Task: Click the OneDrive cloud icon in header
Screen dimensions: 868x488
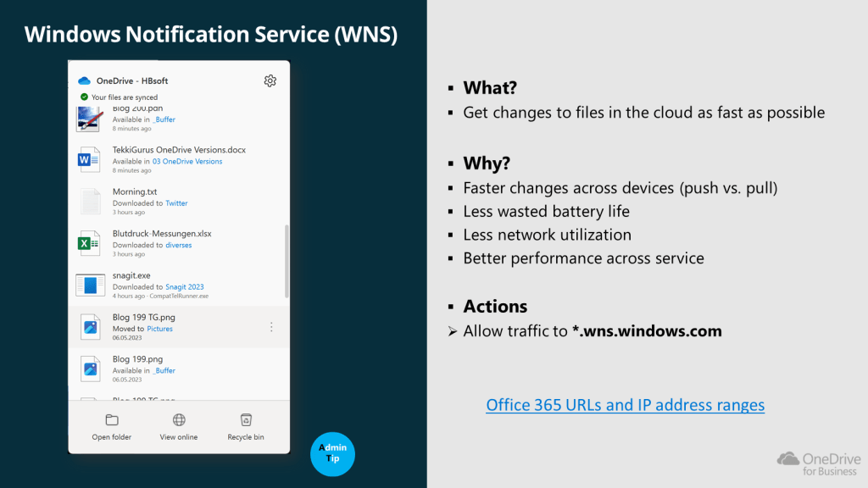Action: click(x=84, y=80)
